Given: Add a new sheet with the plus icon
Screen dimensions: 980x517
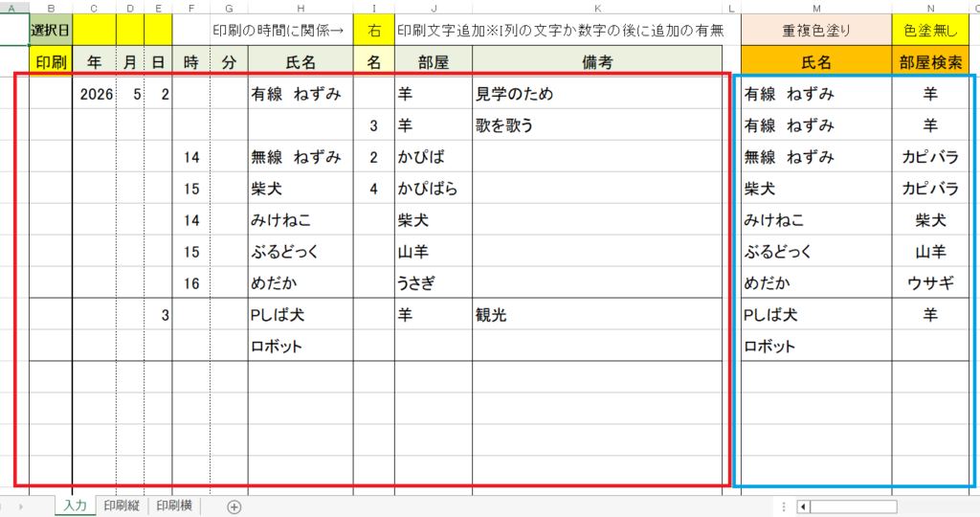Looking at the screenshot, I should (x=234, y=506).
